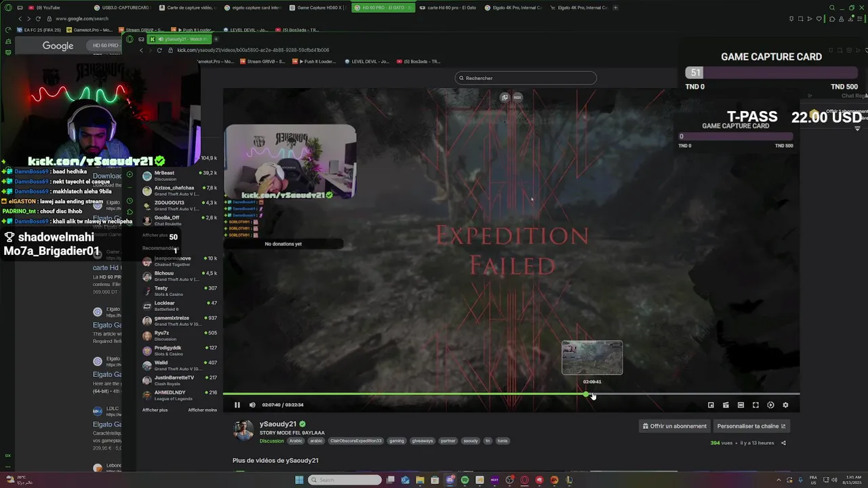Select the ClairObscureExpedition33 tag

355,441
